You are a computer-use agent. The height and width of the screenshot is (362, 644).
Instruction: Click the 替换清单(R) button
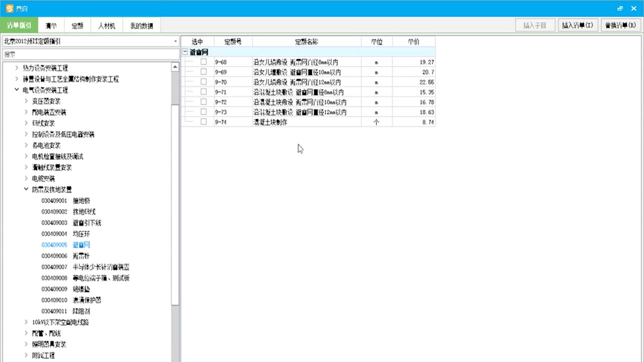(x=620, y=25)
